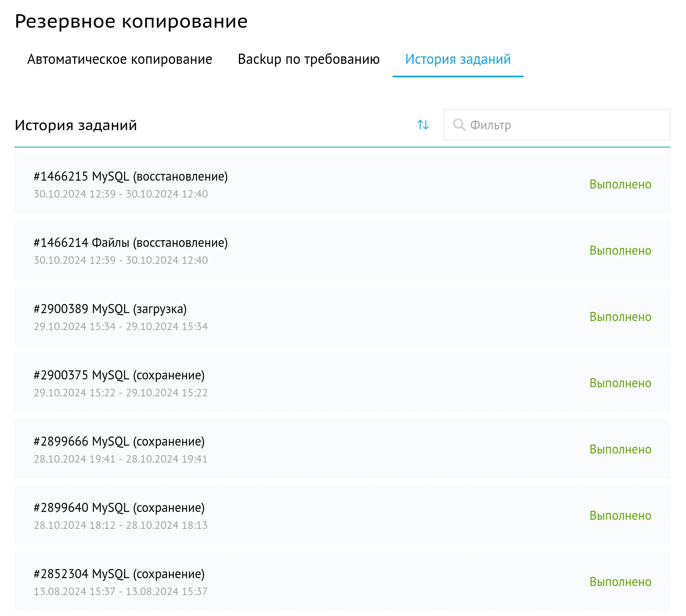Click Выполнено status of job #1466214
This screenshot has height=616, width=686.
click(x=620, y=251)
